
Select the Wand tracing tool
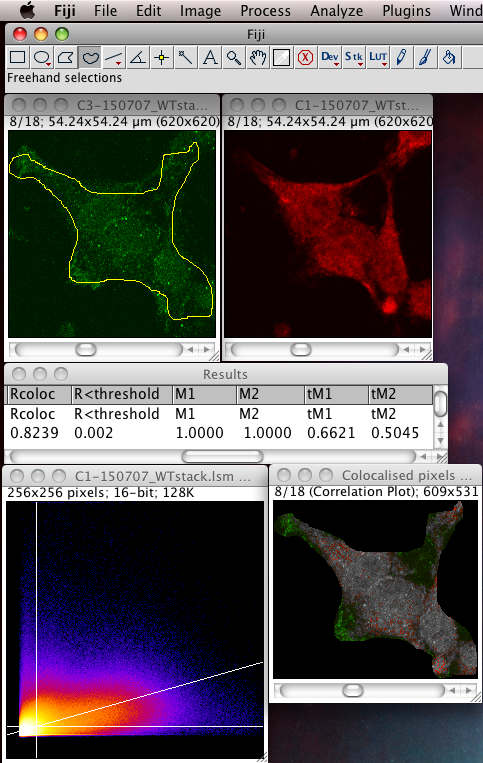tap(185, 57)
